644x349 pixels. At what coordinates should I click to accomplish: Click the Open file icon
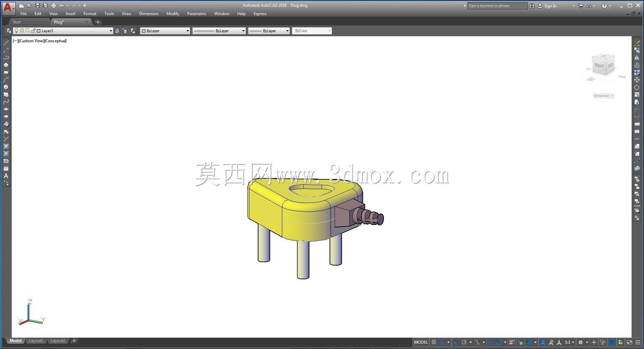(x=29, y=5)
